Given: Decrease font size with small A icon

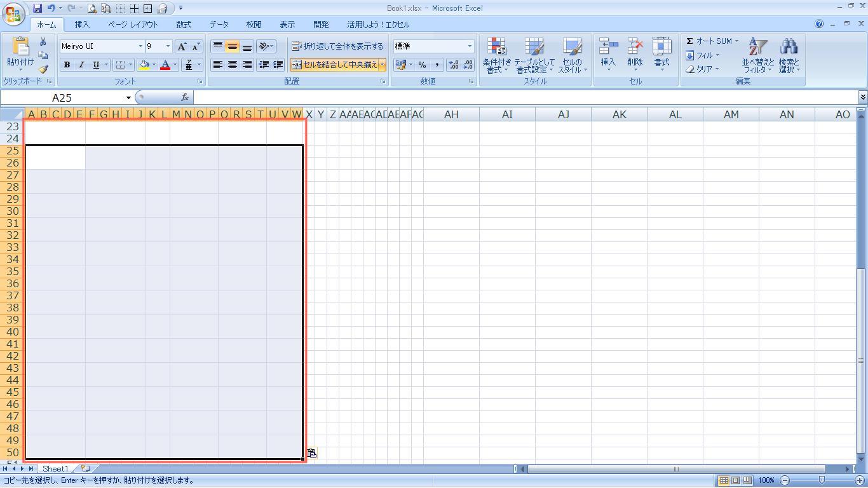Looking at the screenshot, I should tap(196, 46).
